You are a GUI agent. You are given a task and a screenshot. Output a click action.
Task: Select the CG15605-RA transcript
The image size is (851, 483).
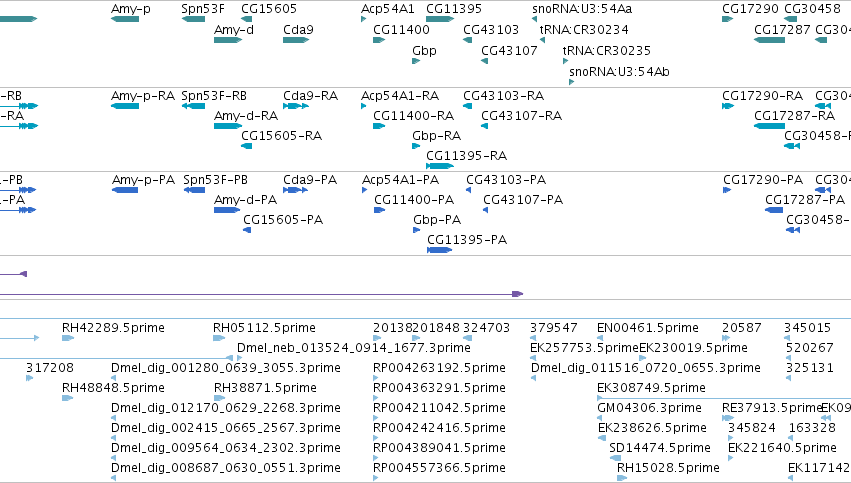[246, 146]
